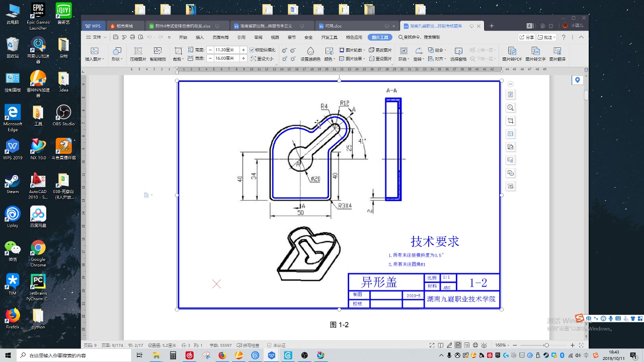The height and width of the screenshot is (362, 644).
Task: Open the 颜色 color dropdown
Action: coord(330,59)
